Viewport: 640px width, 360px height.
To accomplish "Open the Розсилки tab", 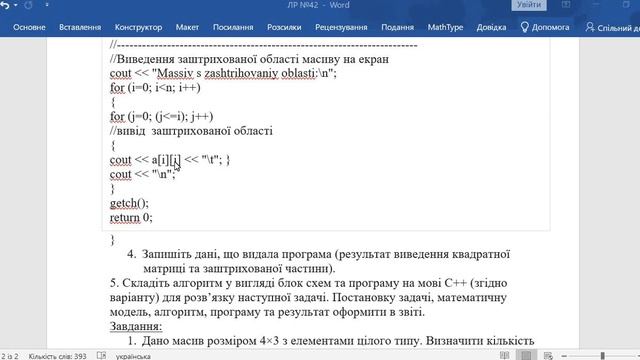I will [x=284, y=27].
